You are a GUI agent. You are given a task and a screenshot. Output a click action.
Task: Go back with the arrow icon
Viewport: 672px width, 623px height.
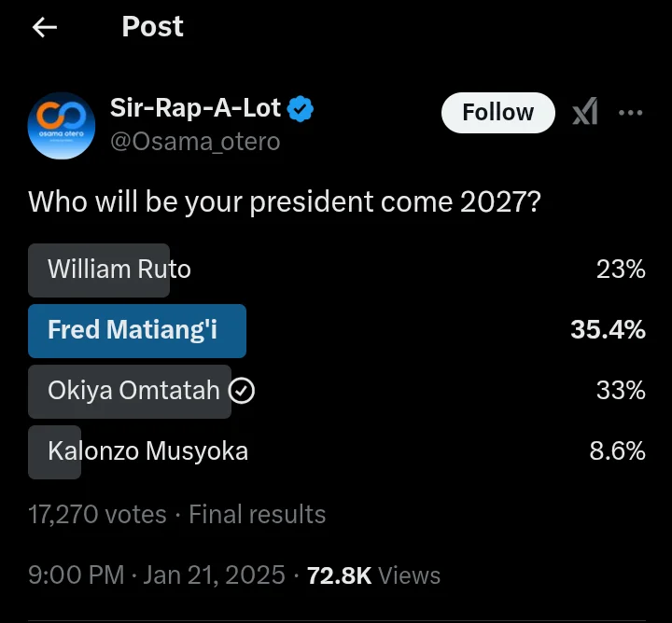coord(45,27)
